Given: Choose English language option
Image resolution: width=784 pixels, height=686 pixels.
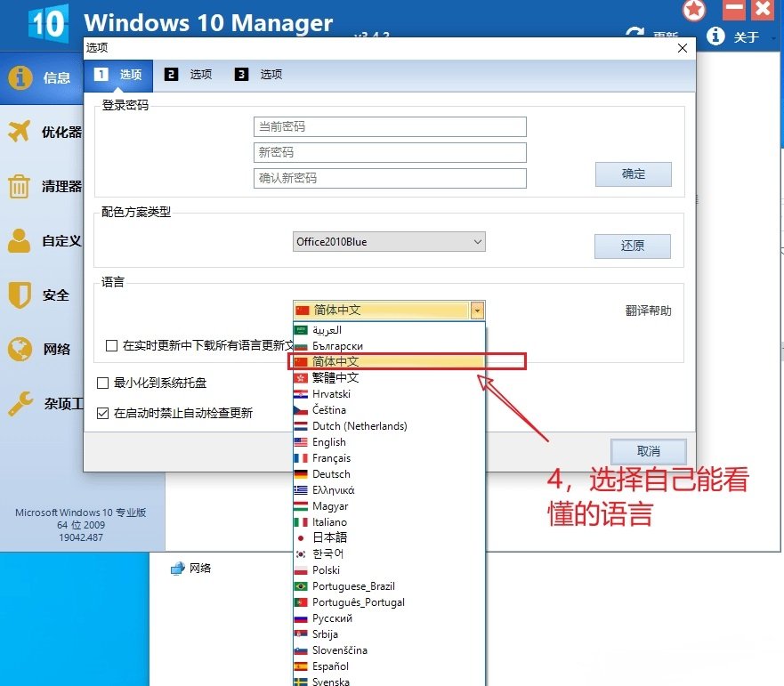Looking at the screenshot, I should (x=389, y=442).
